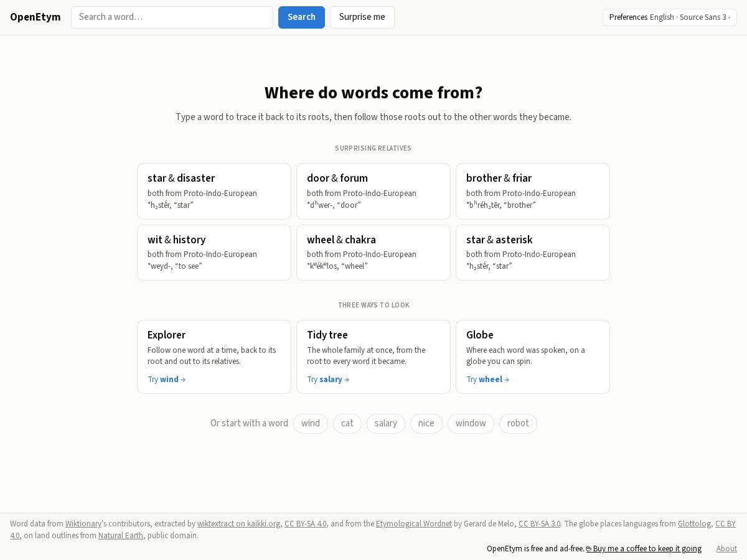Image resolution: width=747 pixels, height=560 pixels.
Task: Select the salary word chip
Action: 386,424
